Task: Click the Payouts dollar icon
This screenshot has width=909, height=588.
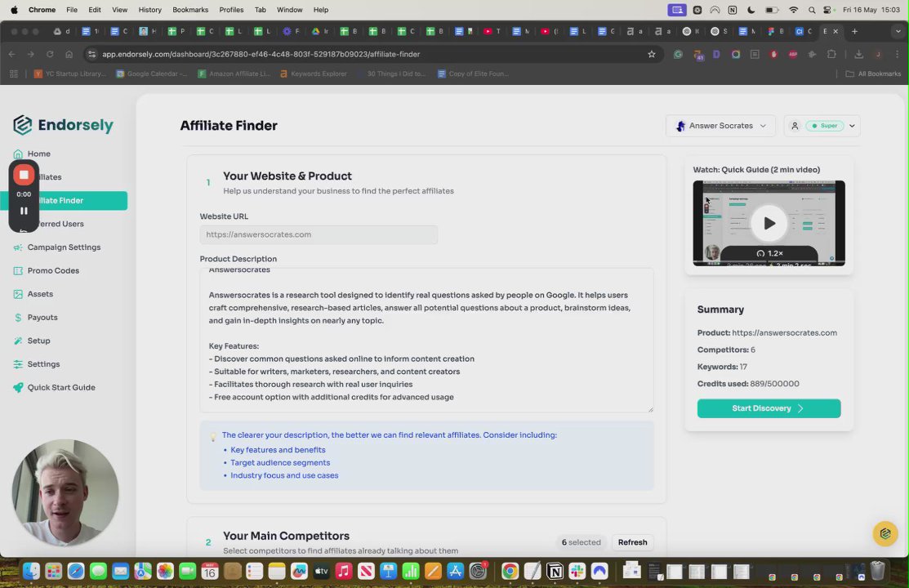Action: [x=18, y=318]
